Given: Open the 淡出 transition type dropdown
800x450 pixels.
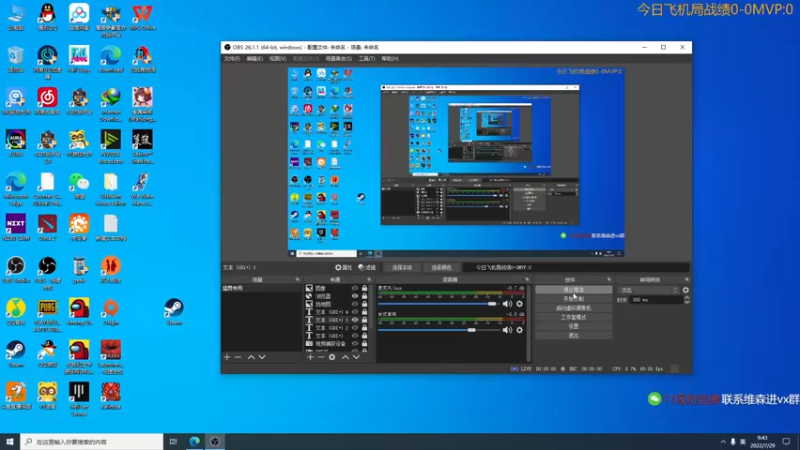Looking at the screenshot, I should click(648, 290).
